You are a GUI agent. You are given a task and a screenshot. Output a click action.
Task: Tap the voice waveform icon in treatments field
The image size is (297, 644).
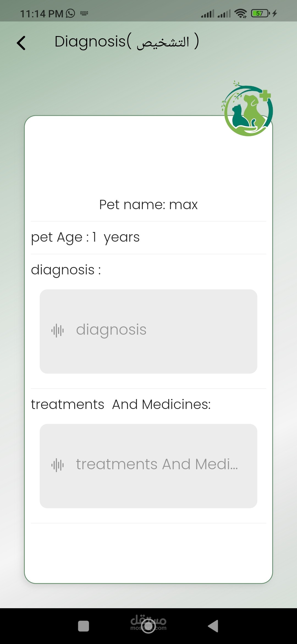(57, 465)
